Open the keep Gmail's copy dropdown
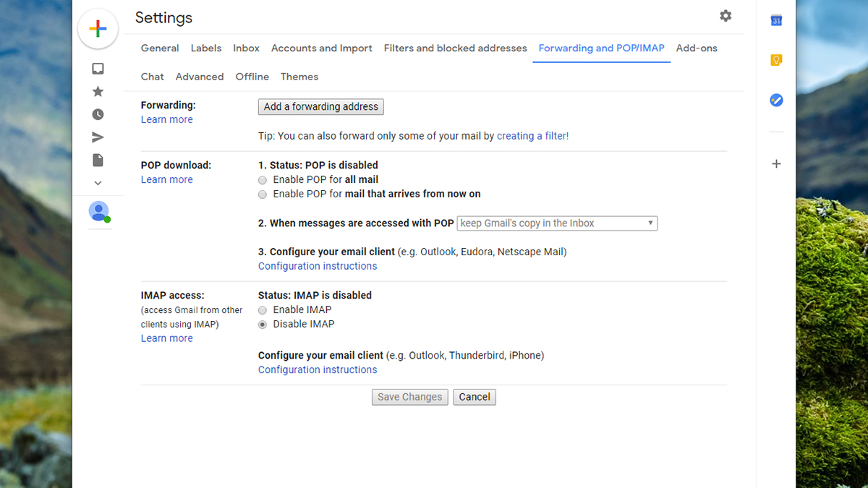 coord(557,223)
